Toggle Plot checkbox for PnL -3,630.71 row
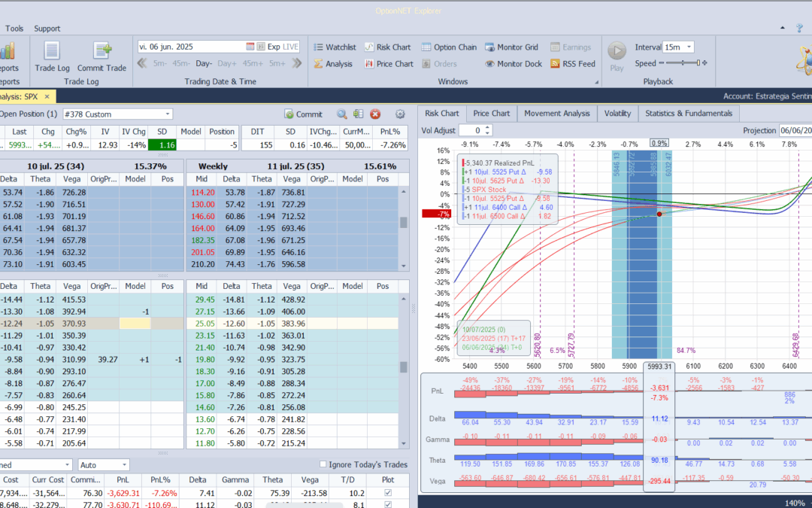 [x=388, y=504]
